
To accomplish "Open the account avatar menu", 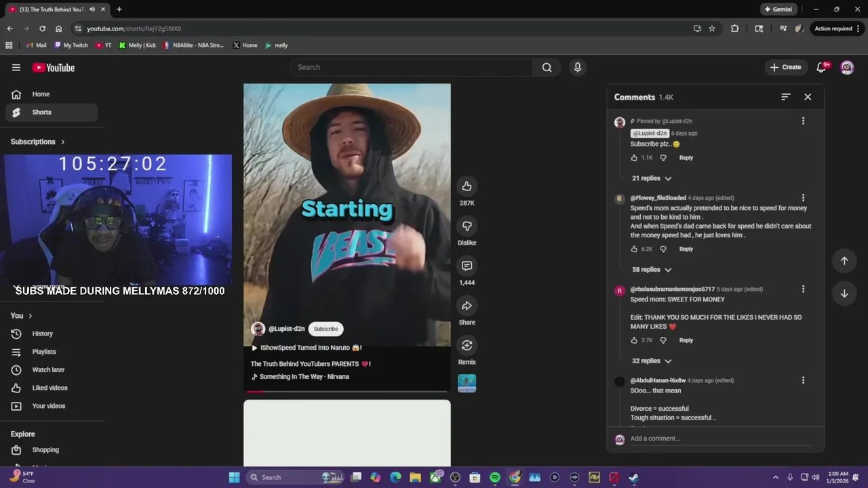I will [x=847, y=67].
